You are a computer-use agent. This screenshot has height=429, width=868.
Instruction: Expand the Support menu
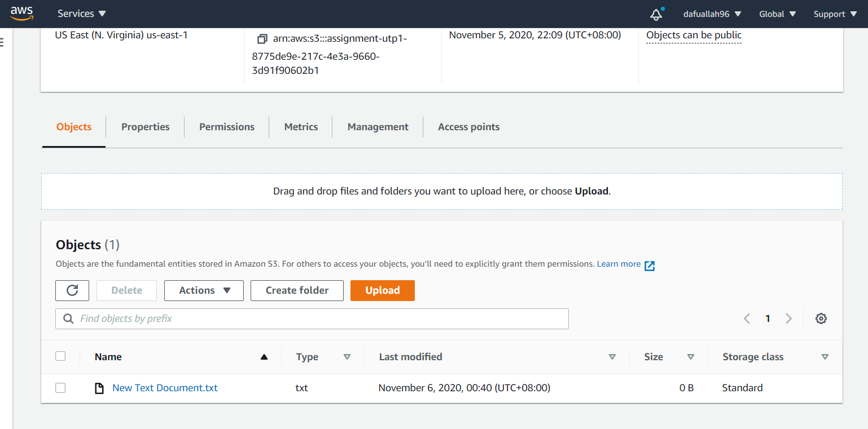(835, 14)
